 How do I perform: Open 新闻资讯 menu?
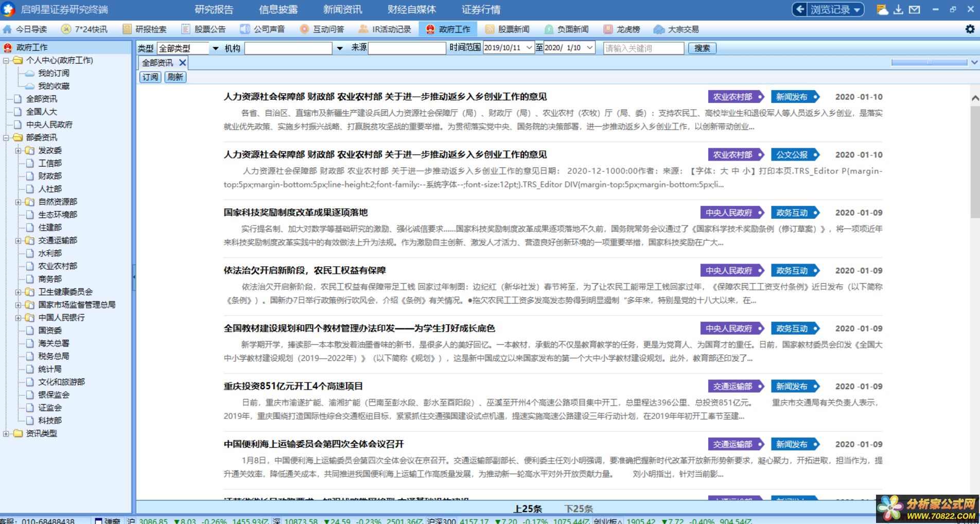click(x=343, y=9)
